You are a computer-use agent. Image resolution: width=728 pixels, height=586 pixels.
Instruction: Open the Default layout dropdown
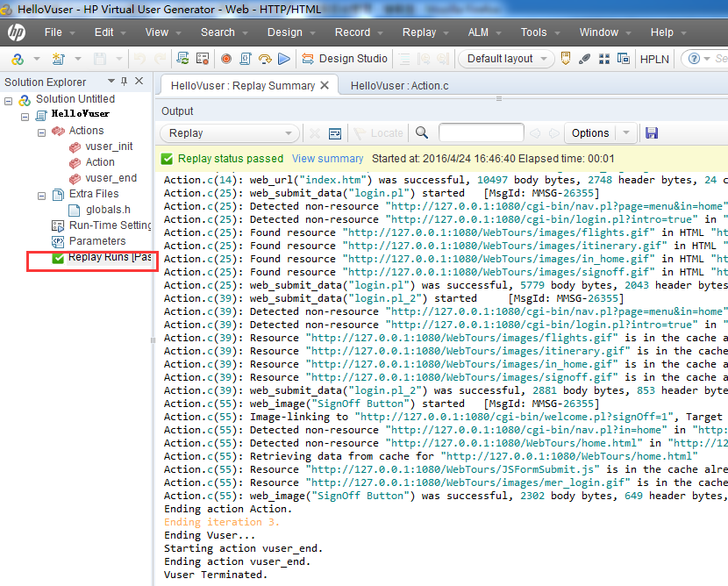pyautogui.click(x=506, y=59)
